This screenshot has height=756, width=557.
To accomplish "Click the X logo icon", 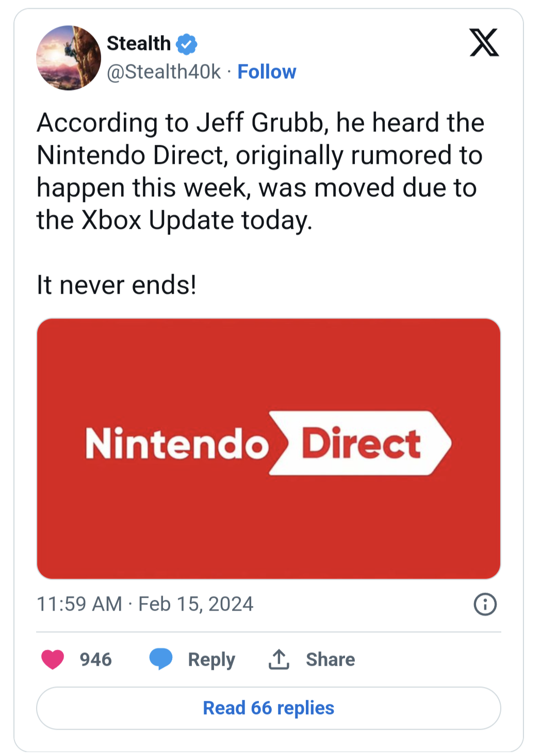I will pos(484,42).
